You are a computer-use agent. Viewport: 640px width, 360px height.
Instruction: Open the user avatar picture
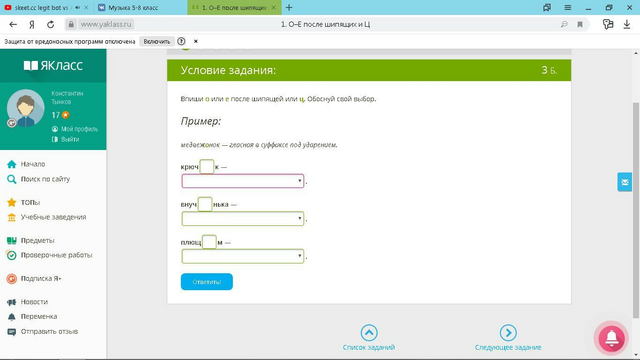click(26, 108)
